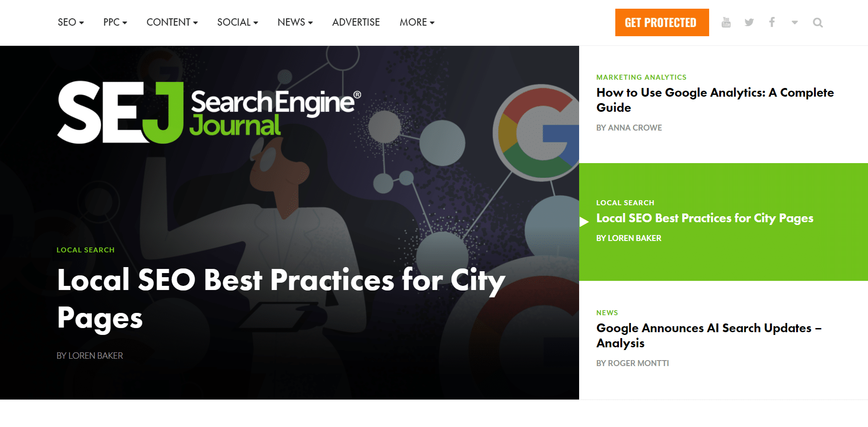
Task: Open the YouTube channel icon
Action: coord(726,22)
